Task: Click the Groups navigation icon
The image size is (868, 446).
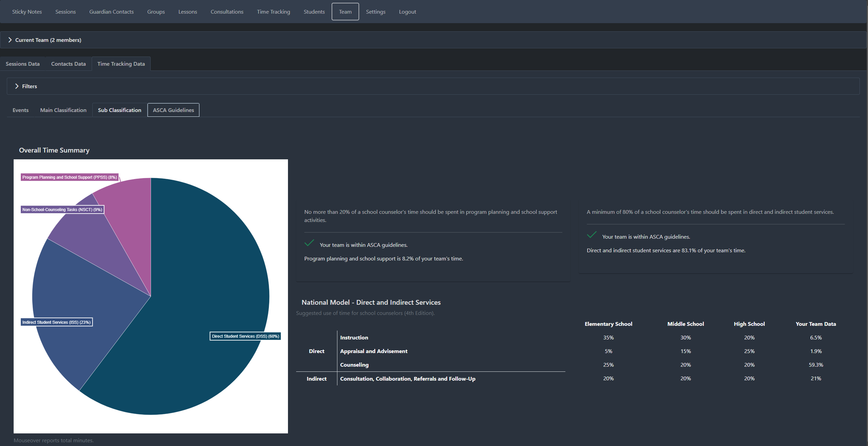Action: point(155,11)
